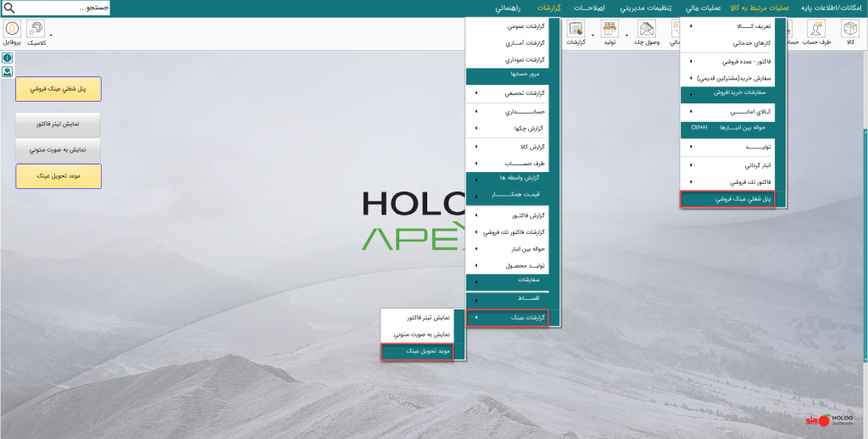Viewport: 868px width, 439px height.
Task: Open the راهنمائي (help) menu
Action: (x=507, y=8)
